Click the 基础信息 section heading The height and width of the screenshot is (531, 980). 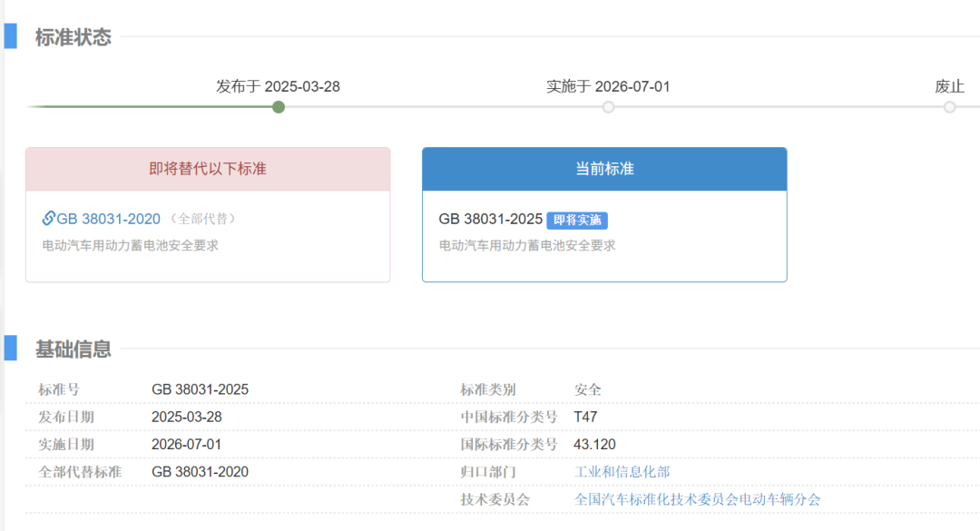click(73, 349)
